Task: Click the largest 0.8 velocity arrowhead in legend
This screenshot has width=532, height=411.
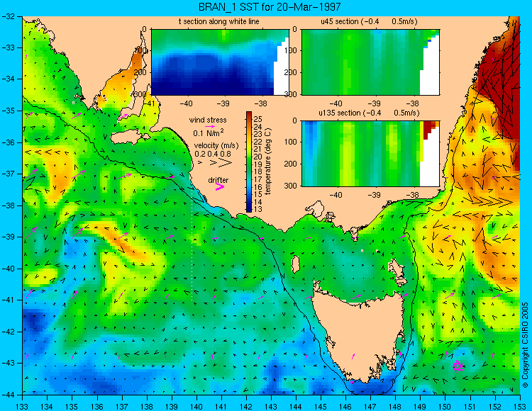Action: pyautogui.click(x=225, y=163)
